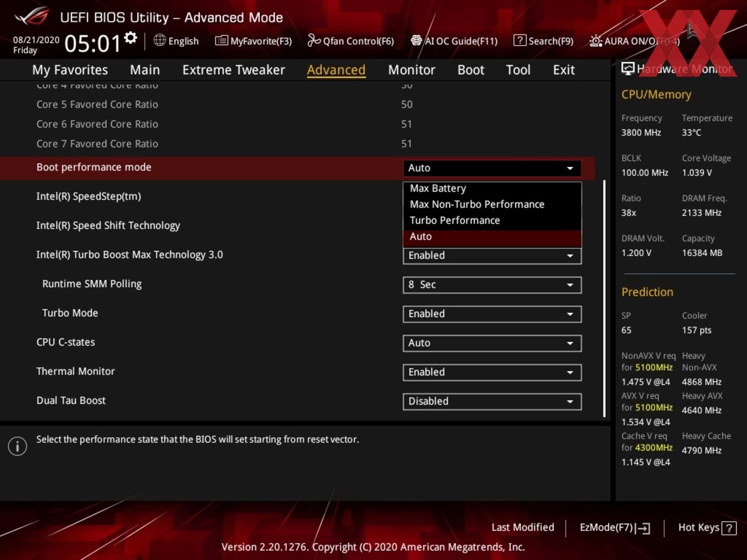This screenshot has width=747, height=560.
Task: Select the Advanced tab
Action: click(336, 70)
